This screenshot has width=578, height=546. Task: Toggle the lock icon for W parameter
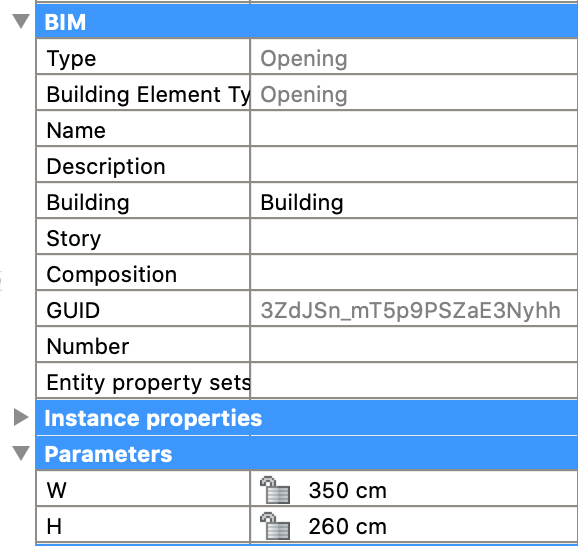click(275, 490)
